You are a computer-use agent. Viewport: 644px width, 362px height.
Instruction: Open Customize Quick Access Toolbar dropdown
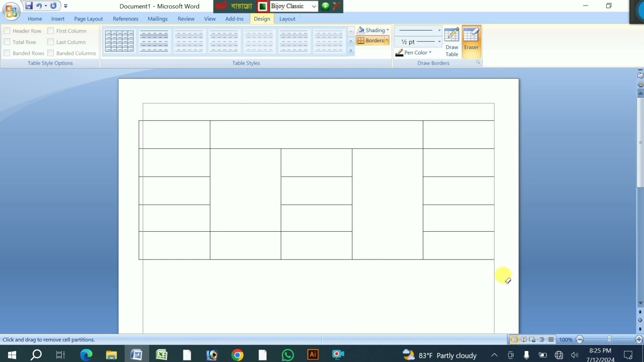coord(65,6)
